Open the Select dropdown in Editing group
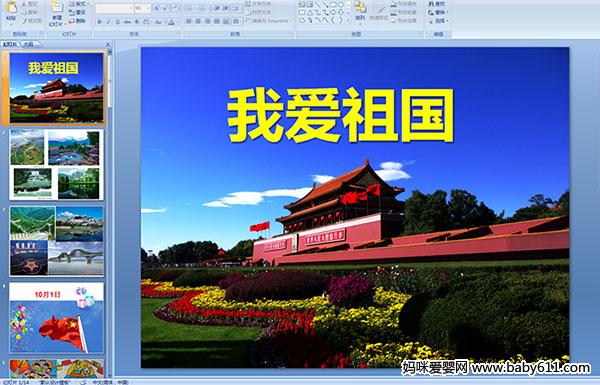 (438, 21)
